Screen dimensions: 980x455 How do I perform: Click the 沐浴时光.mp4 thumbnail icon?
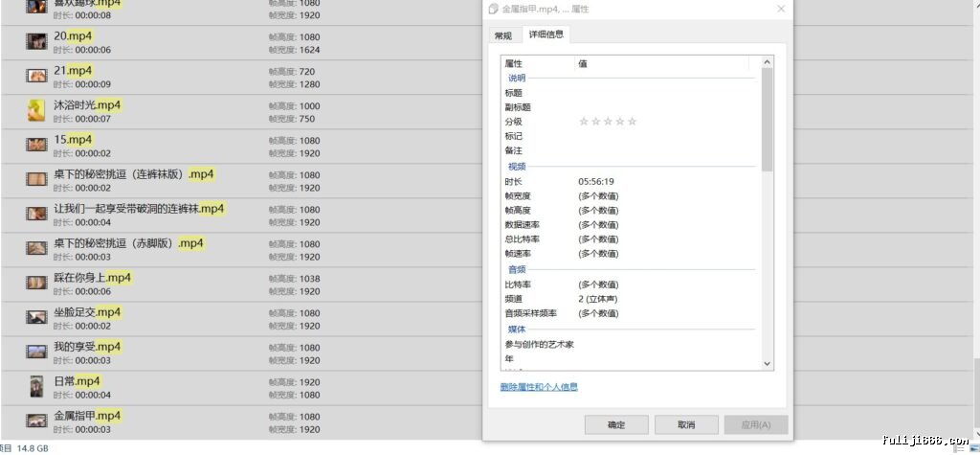coord(37,111)
